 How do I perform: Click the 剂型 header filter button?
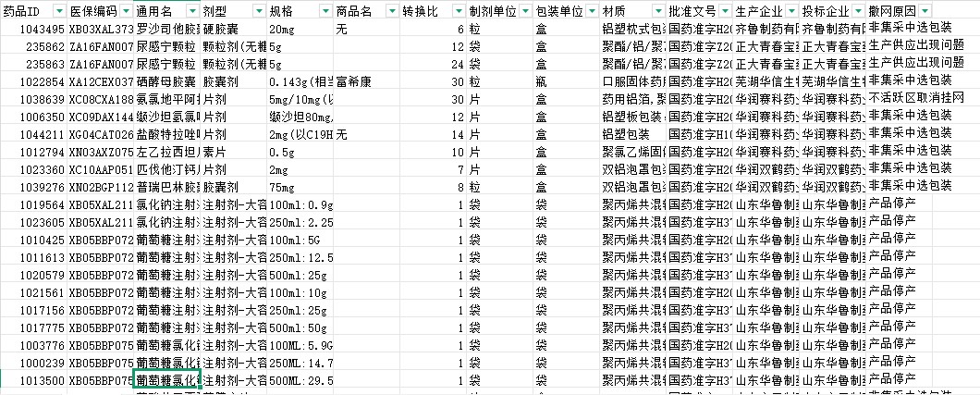(x=259, y=11)
